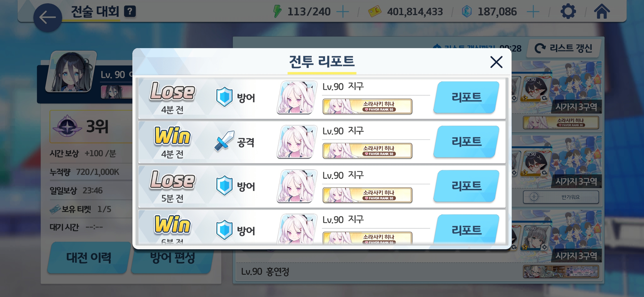Image resolution: width=644 pixels, height=297 pixels.
Task: Open the 리포트 for the 공격 Win entry
Action: coord(466,142)
